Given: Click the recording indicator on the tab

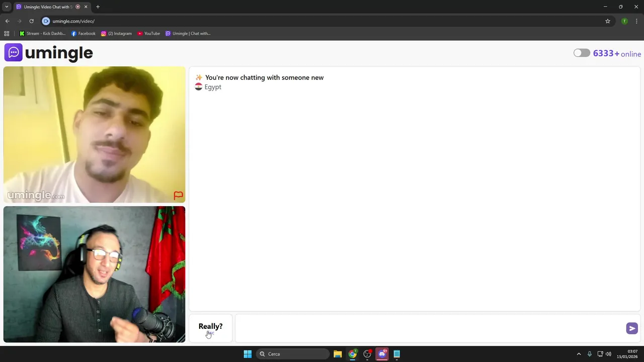Looking at the screenshot, I should point(77,7).
